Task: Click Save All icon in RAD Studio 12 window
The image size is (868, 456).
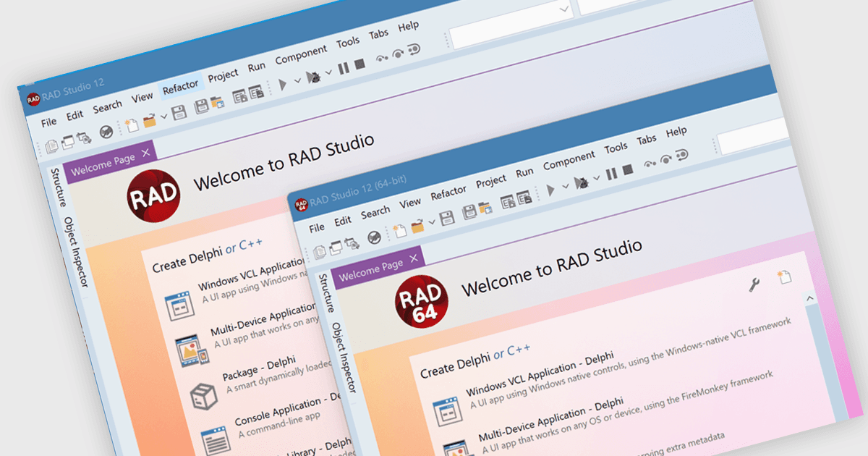Action: click(201, 106)
